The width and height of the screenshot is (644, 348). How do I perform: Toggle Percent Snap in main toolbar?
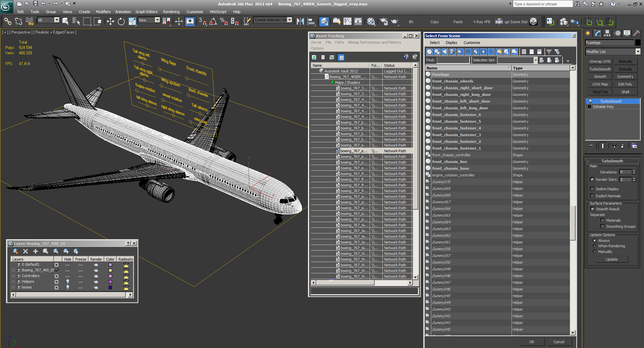[224, 21]
